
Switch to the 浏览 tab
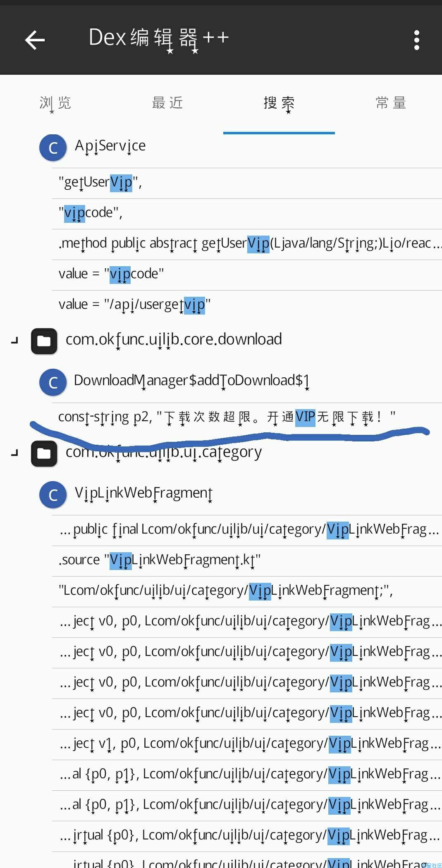[55, 103]
